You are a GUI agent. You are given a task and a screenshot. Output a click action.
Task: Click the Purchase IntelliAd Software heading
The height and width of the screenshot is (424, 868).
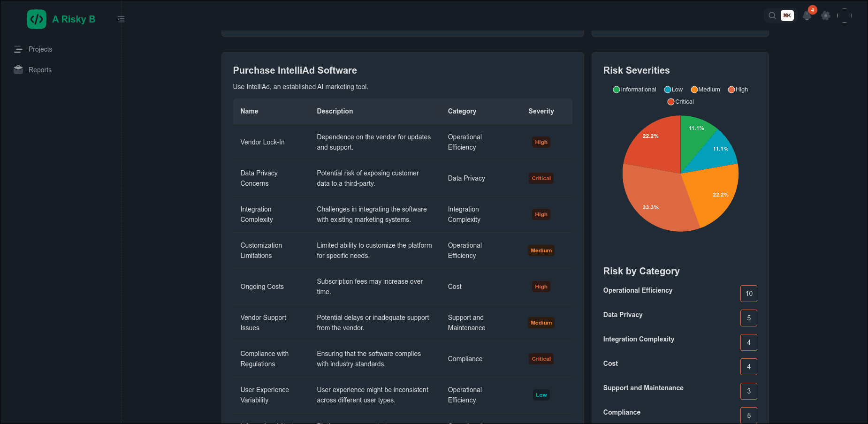pos(295,70)
